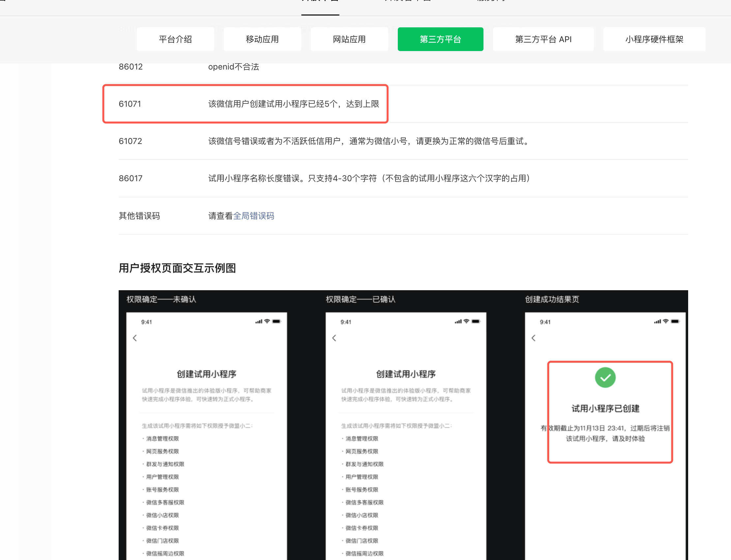Screen dimensions: 731x560
Task: Switch to 移动应用 tab
Action: pos(262,39)
